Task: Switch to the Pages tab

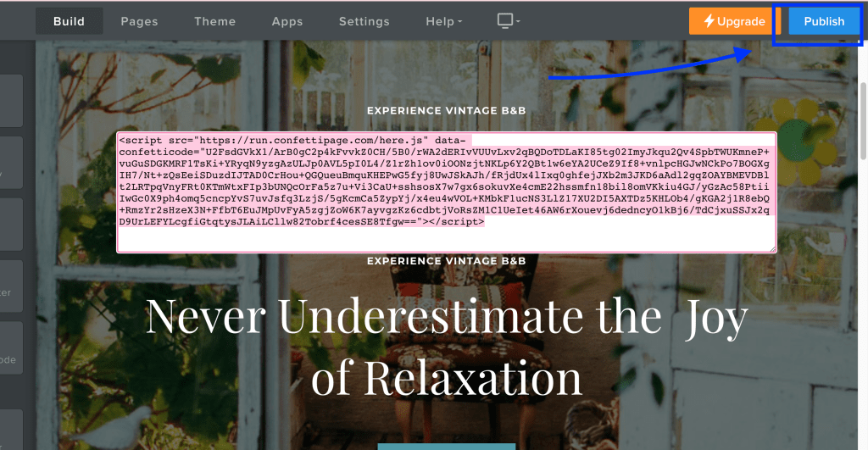Action: [x=140, y=21]
